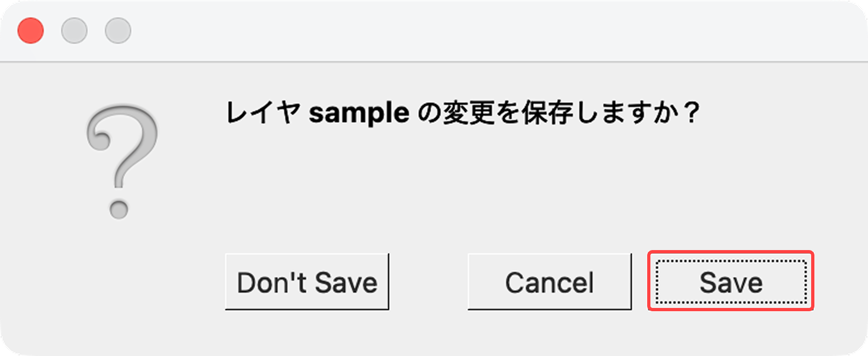This screenshot has width=868, height=356.
Task: Click the leftmost titlebar circle
Action: click(30, 31)
